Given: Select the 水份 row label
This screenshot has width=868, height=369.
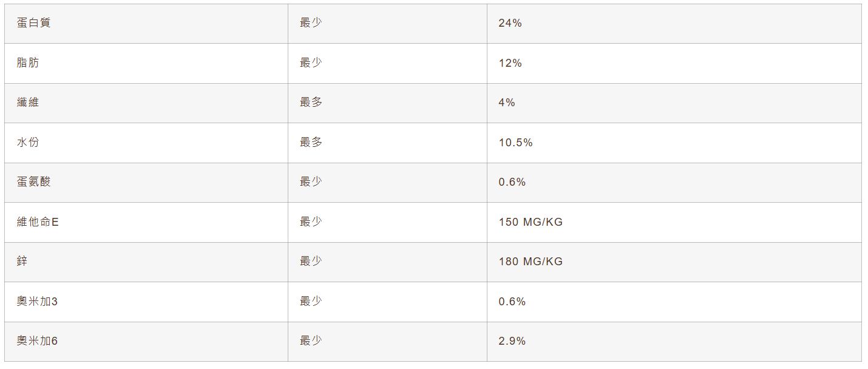Looking at the screenshot, I should pyautogui.click(x=28, y=143).
